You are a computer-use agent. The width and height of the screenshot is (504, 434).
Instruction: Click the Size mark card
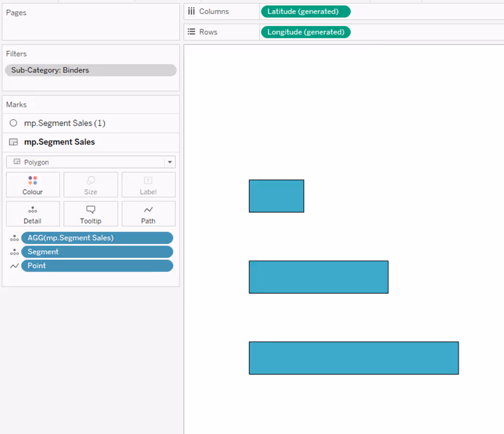pos(91,185)
